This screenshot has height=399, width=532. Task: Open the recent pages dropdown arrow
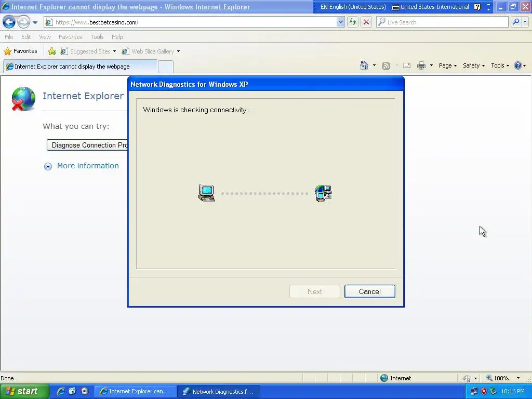[x=35, y=22]
